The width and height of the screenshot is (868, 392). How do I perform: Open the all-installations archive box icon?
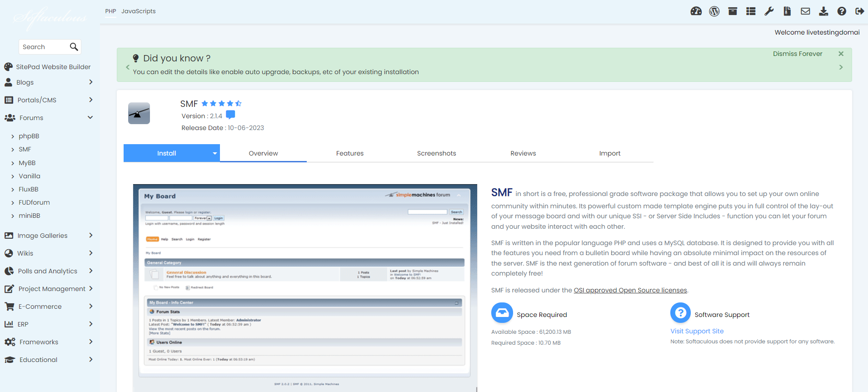733,11
